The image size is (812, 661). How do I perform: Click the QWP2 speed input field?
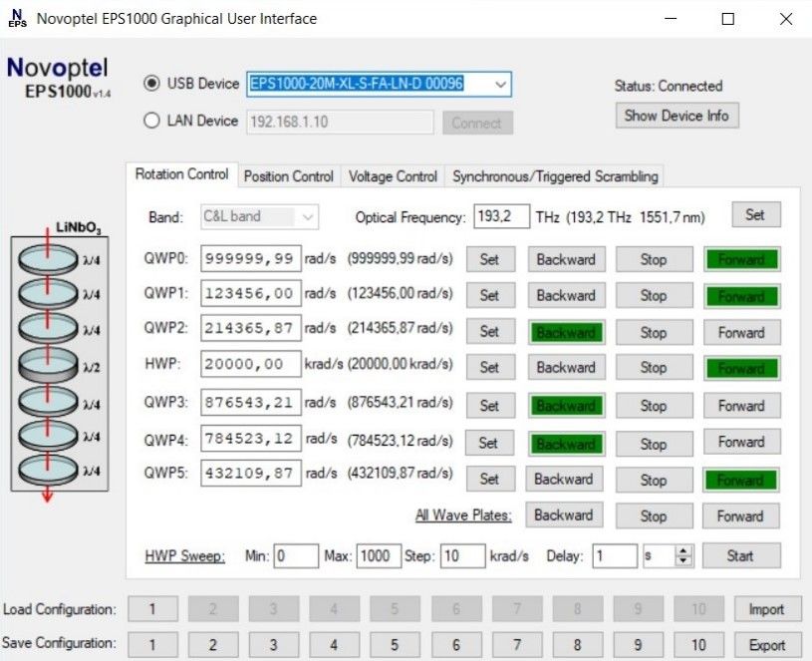pos(251,328)
